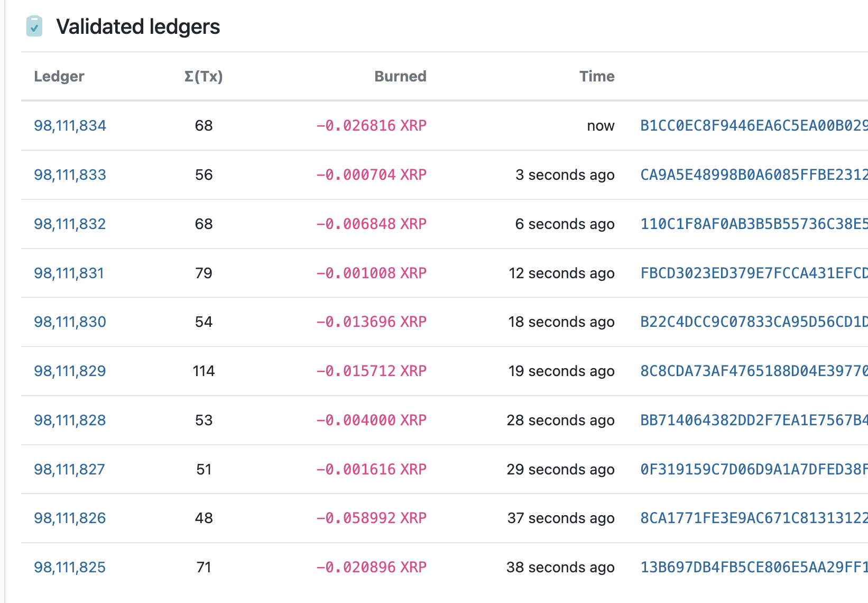This screenshot has height=603, width=868.
Task: Open ledger 98,111,831
Action: tap(69, 273)
